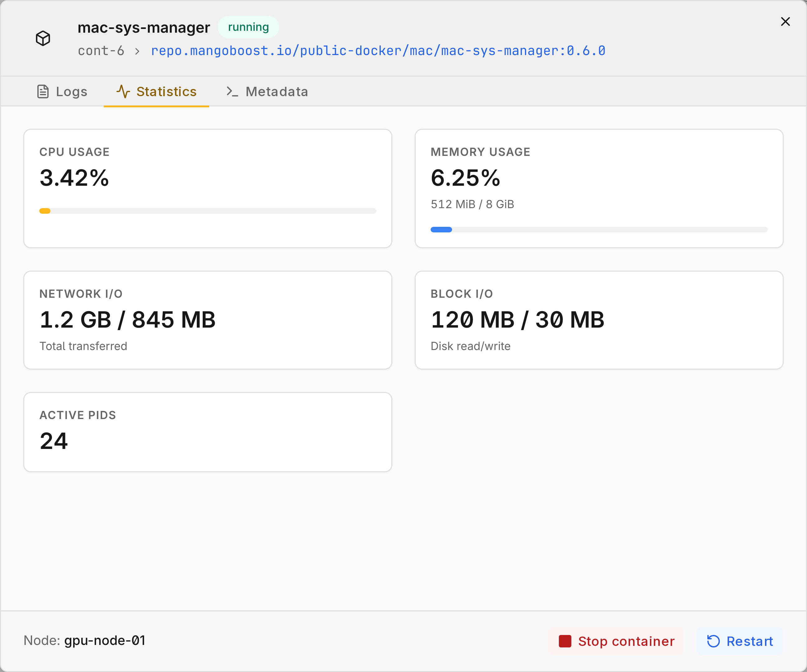
Task: Click the MEMORY USAGE card heading
Action: [x=480, y=152]
